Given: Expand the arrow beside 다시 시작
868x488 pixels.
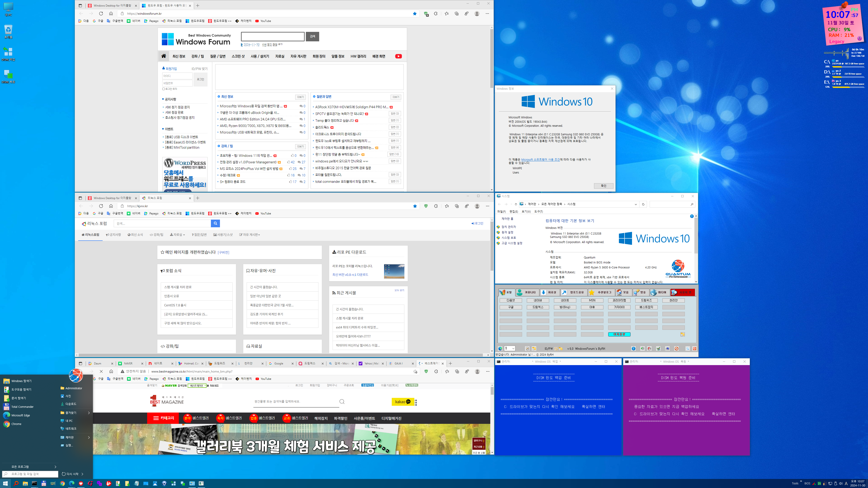Looking at the screenshot, I should coord(82,474).
